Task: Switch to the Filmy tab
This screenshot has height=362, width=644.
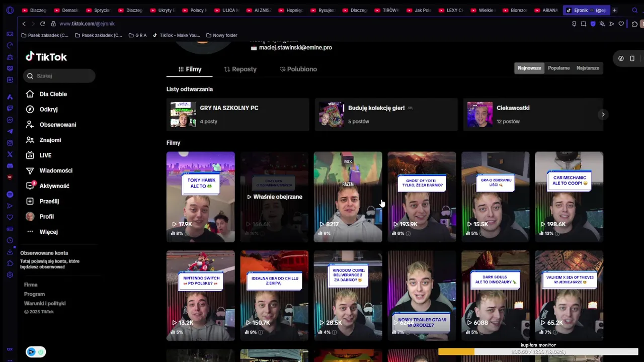Action: tap(190, 69)
